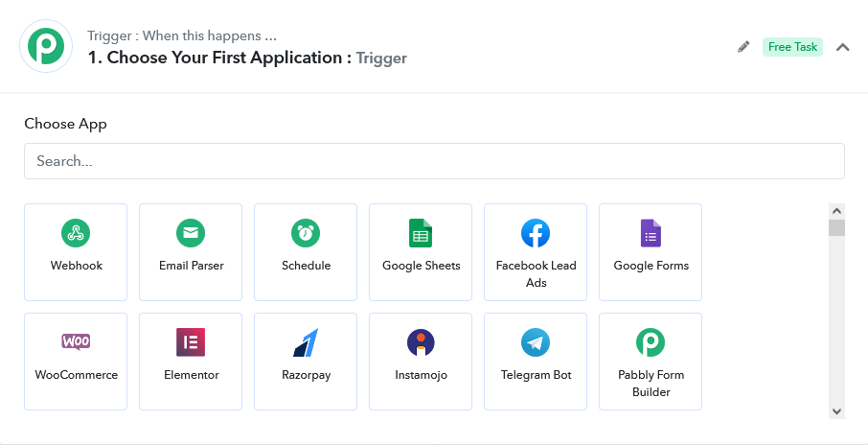Select the Elementor app icon
This screenshot has width=868, height=445.
[191, 342]
